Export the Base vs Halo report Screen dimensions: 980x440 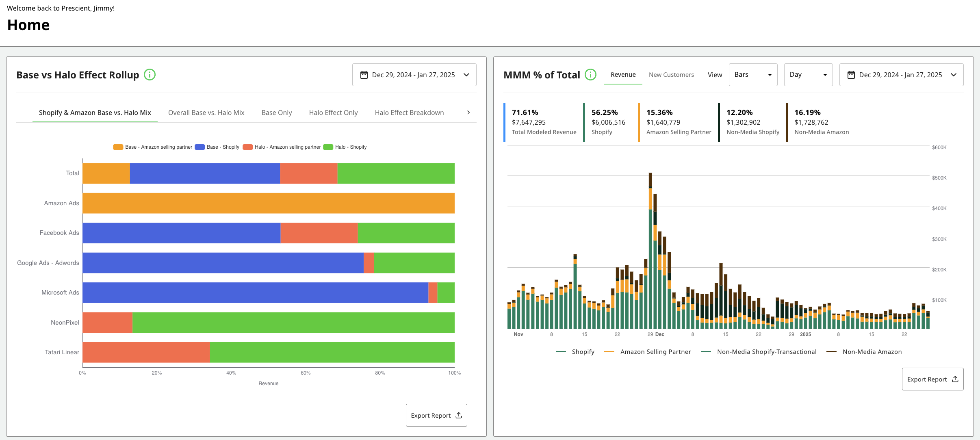pyautogui.click(x=436, y=415)
